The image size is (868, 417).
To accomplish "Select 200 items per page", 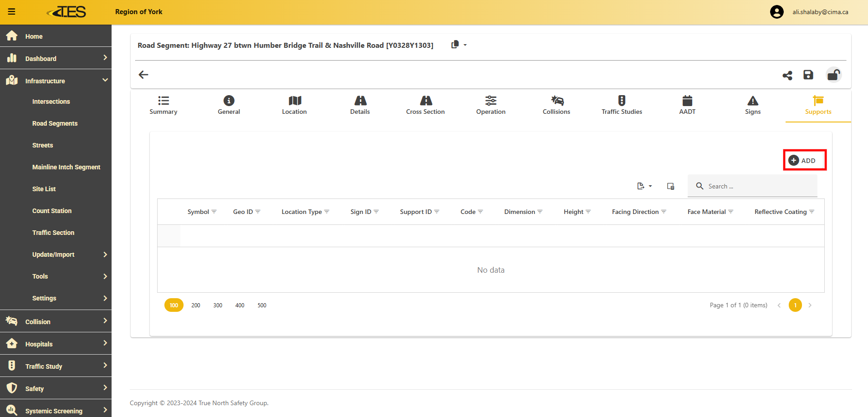I will [196, 305].
